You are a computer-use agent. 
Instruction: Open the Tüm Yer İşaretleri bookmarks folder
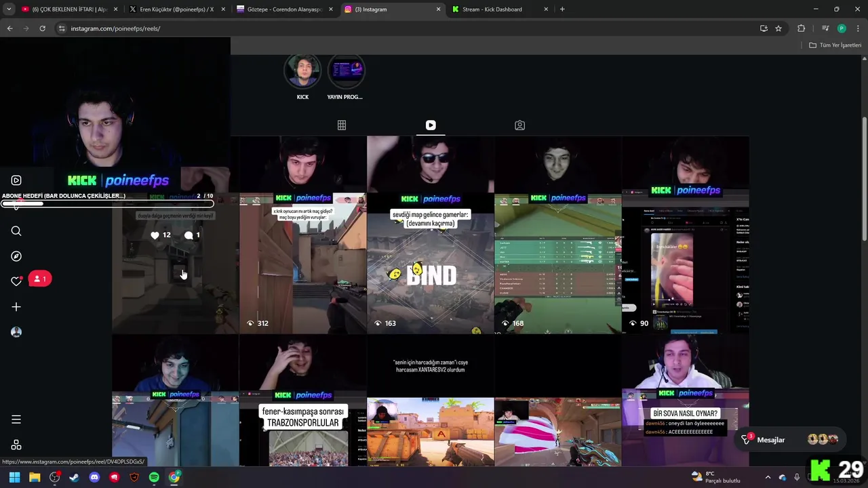coord(835,45)
